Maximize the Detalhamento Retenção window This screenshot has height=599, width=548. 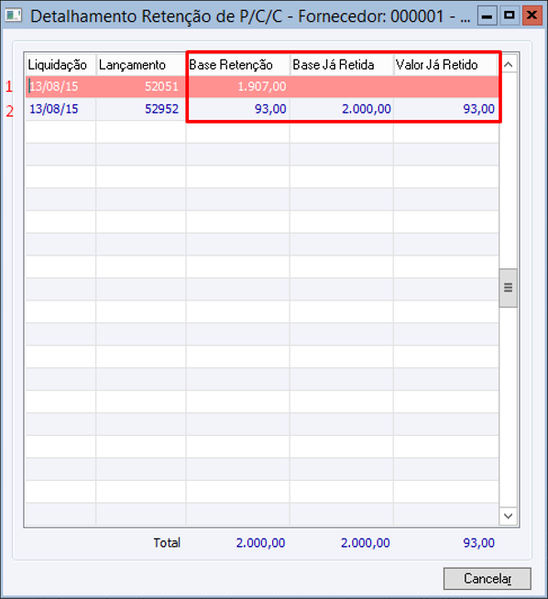[509, 16]
